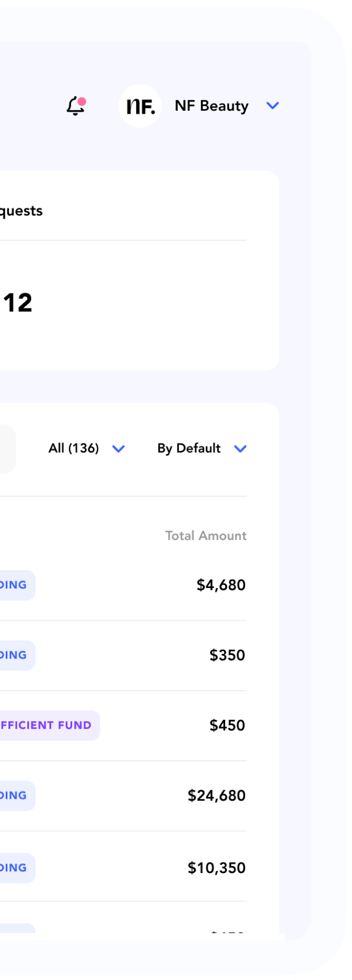352x980 pixels.
Task: Click the Total Amount column header
Action: [206, 536]
